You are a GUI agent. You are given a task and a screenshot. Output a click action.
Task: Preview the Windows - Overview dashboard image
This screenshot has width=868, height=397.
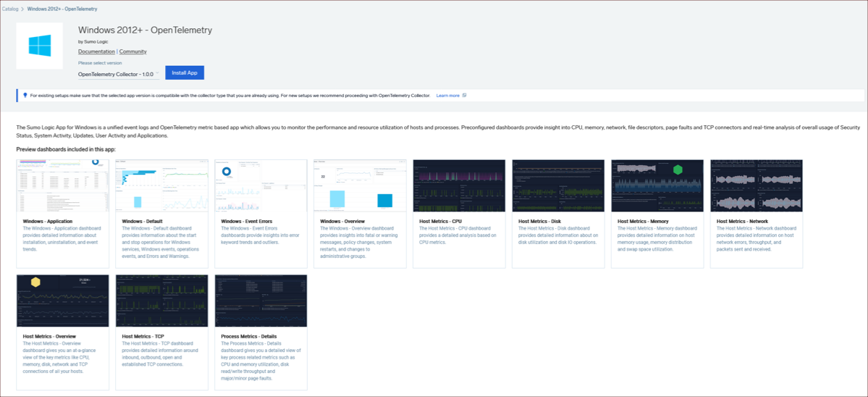360,185
